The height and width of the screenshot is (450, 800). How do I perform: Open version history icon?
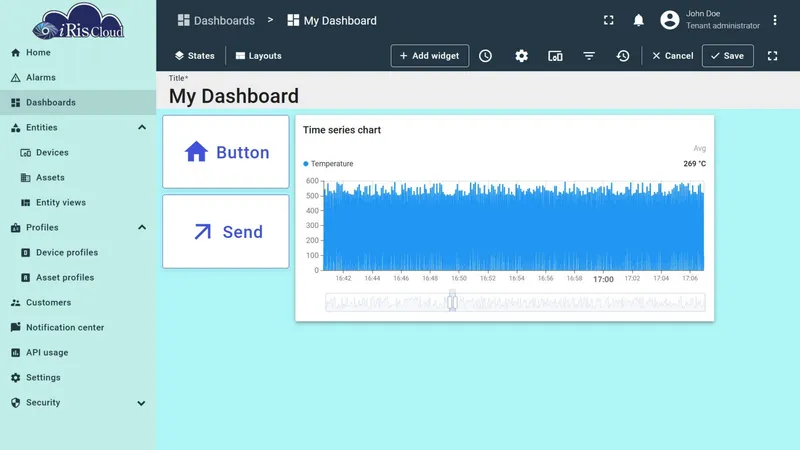(622, 56)
